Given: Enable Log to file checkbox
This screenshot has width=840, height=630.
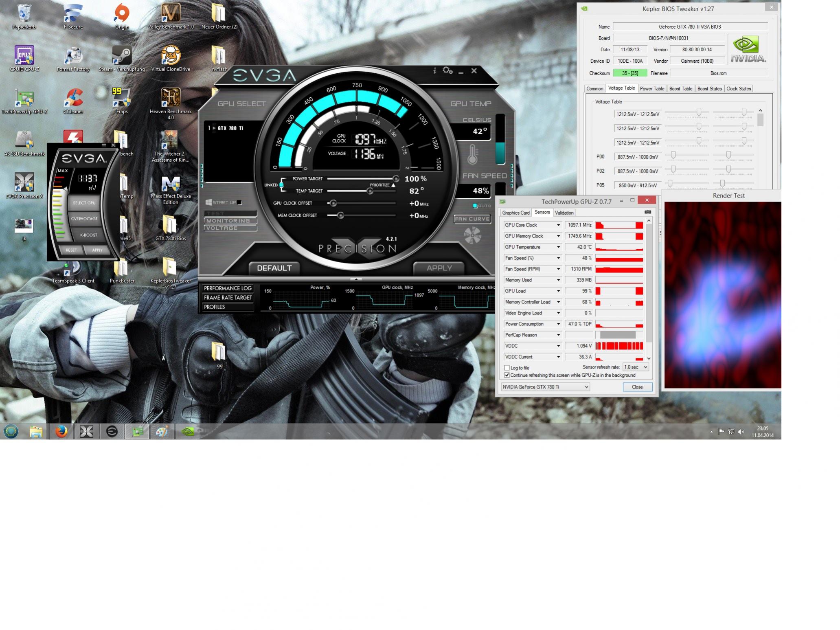Looking at the screenshot, I should click(507, 368).
